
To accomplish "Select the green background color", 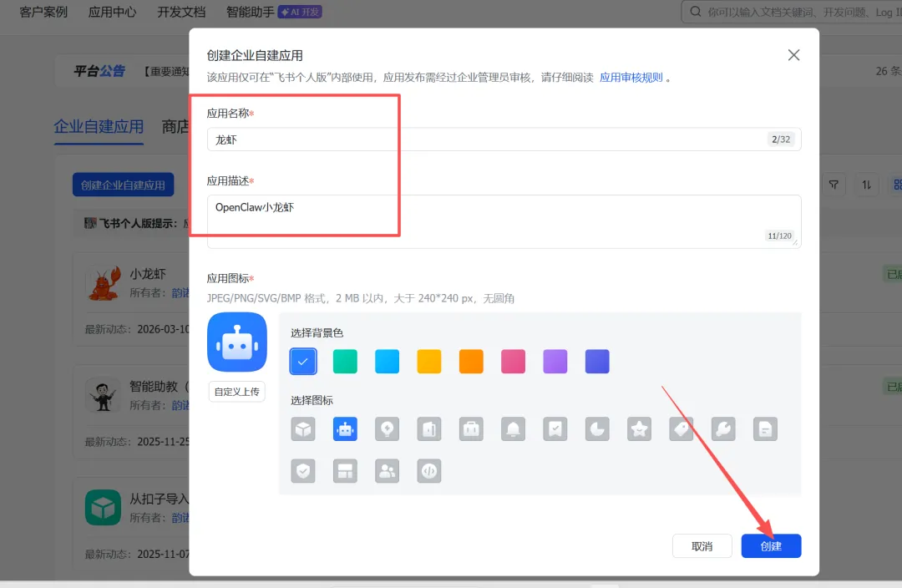I will tap(345, 362).
